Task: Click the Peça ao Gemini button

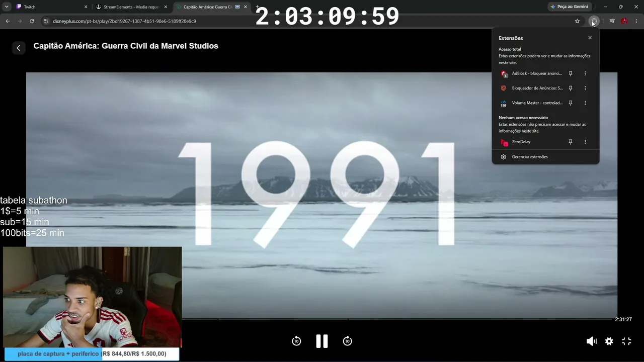Action: tap(569, 7)
